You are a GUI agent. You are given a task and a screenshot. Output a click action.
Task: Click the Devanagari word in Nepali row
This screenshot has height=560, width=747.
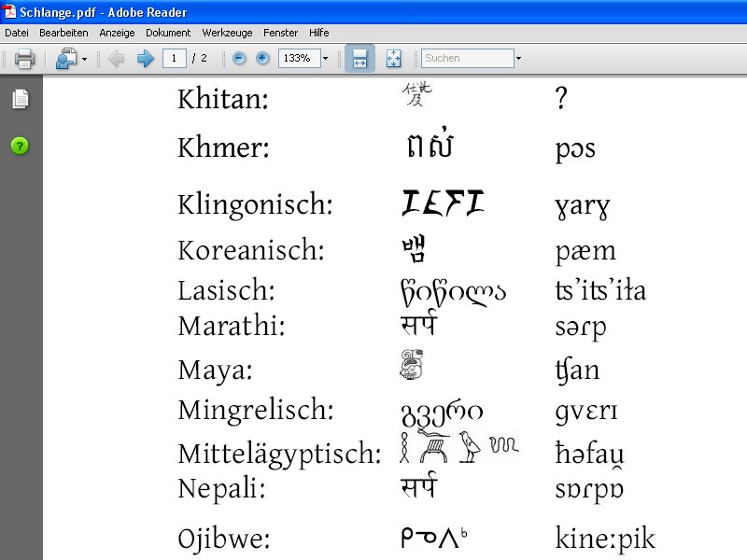click(418, 484)
